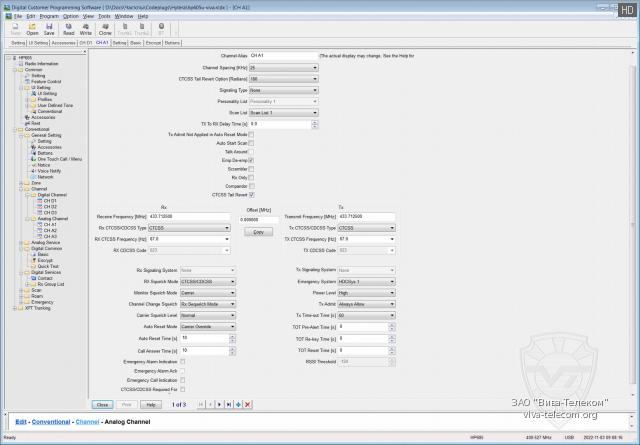640x445 pixels.
Task: Click the red delete record icon
Action: point(246,404)
